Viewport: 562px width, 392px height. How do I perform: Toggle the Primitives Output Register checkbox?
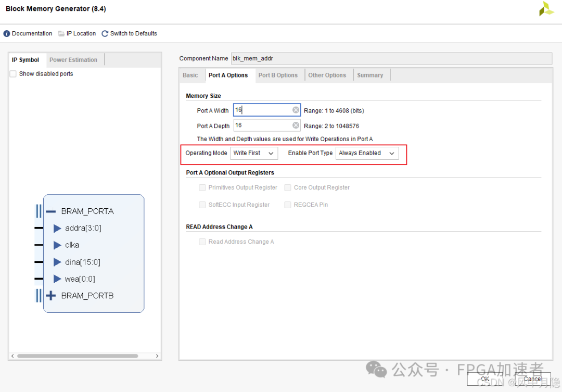[x=202, y=187]
